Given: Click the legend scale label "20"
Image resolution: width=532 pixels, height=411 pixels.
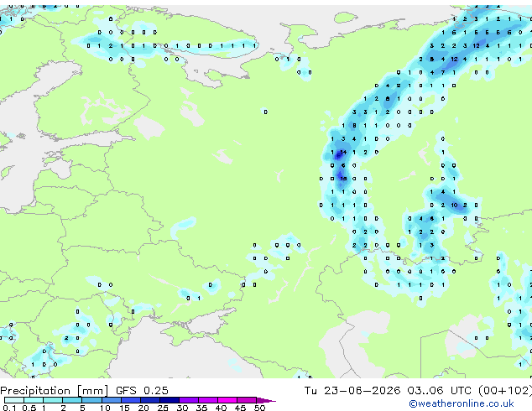Looking at the screenshot, I should click(143, 408).
